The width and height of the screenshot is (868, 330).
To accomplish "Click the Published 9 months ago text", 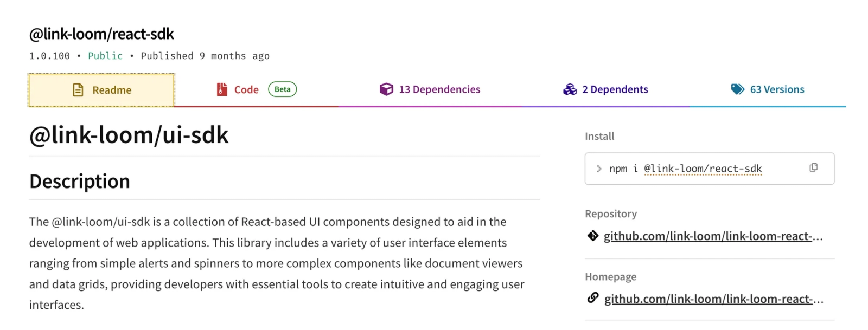I will click(x=205, y=56).
